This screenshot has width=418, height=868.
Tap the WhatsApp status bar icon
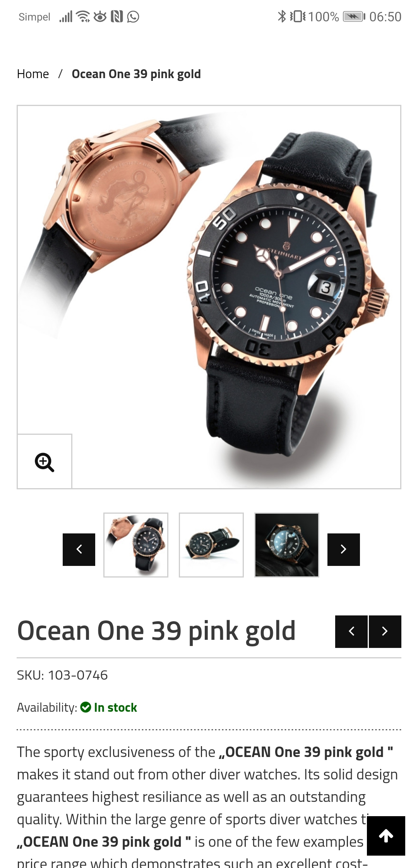[x=133, y=17]
